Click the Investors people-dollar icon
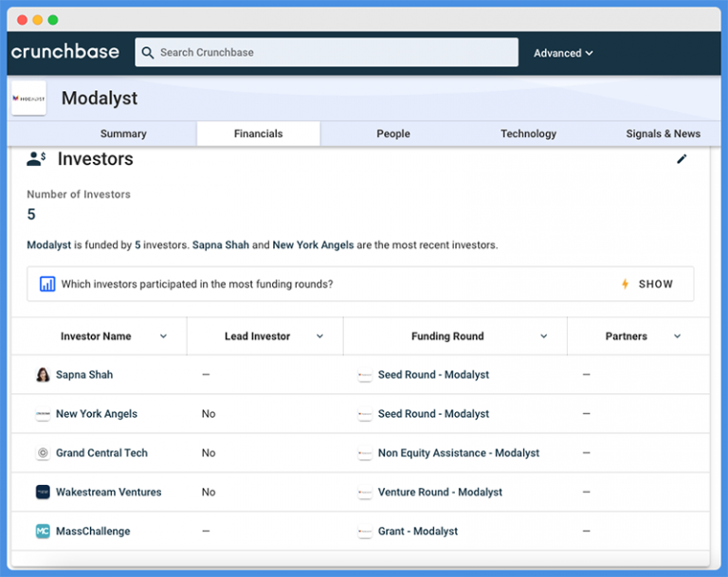728x577 pixels. coord(36,159)
